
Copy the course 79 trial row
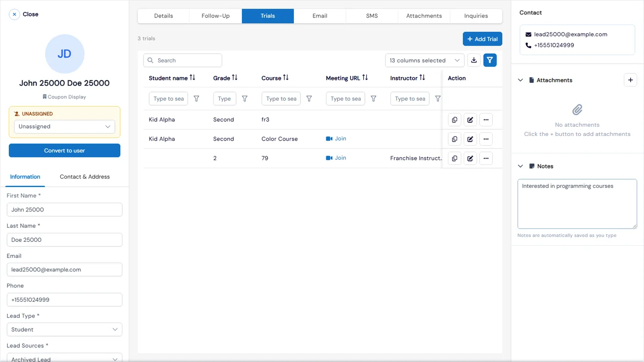pyautogui.click(x=454, y=158)
